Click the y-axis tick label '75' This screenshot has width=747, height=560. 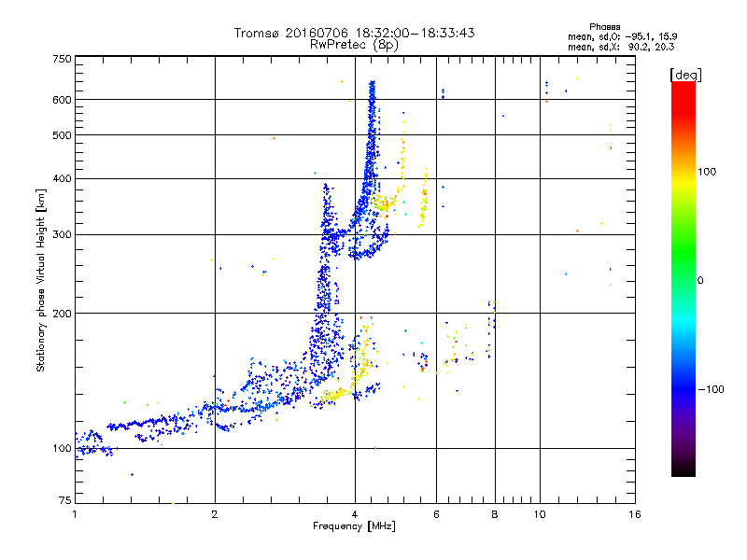pos(65,500)
